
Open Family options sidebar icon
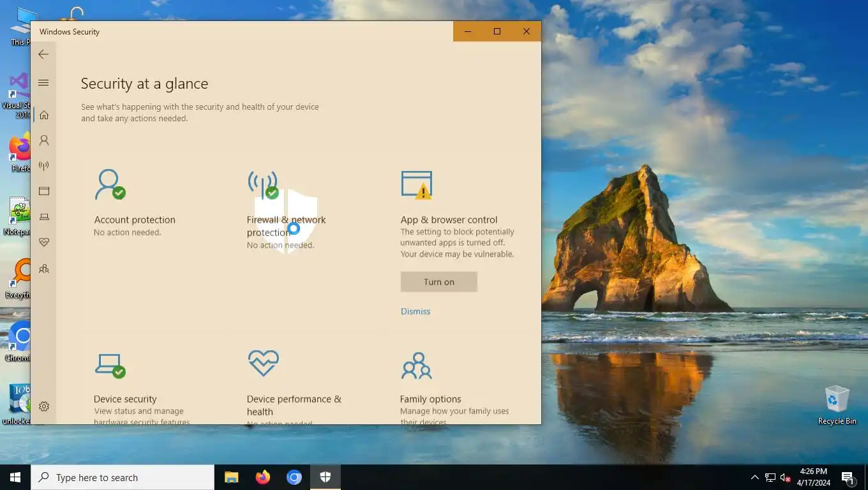(x=43, y=269)
